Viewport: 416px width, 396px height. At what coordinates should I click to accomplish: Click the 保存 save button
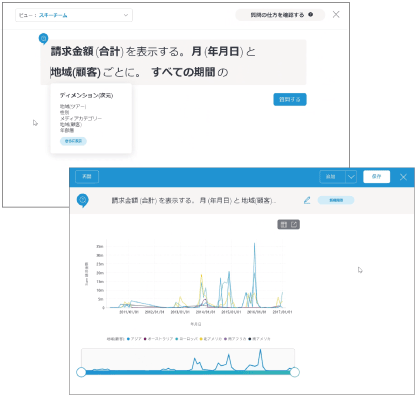[x=376, y=177]
